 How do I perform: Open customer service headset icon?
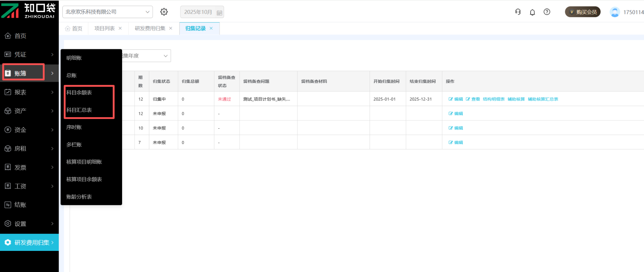tap(518, 12)
